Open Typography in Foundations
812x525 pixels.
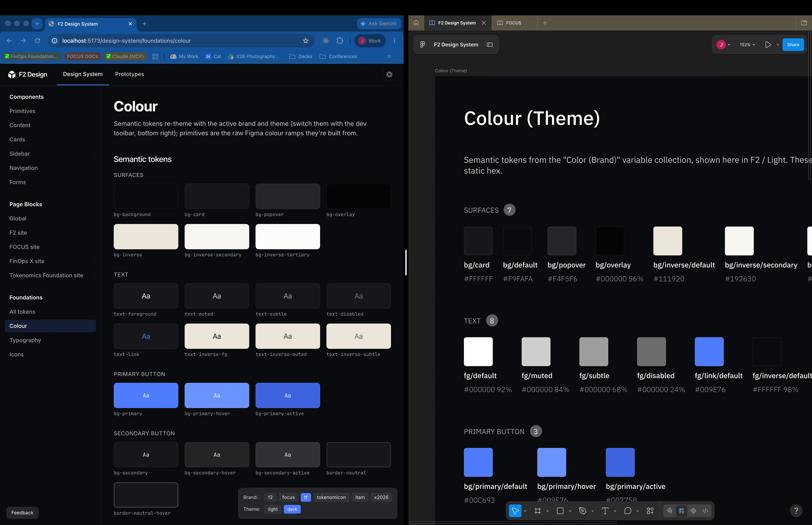[50, 340]
